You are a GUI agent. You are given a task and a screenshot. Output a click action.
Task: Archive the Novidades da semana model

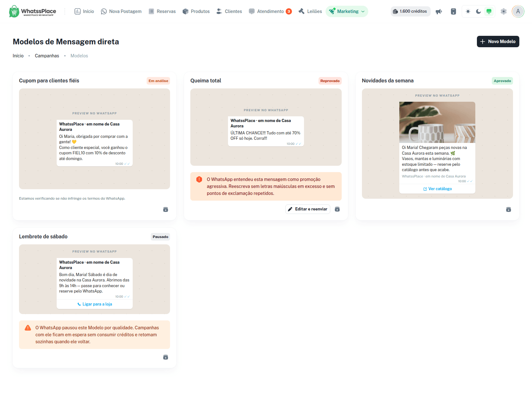click(509, 209)
